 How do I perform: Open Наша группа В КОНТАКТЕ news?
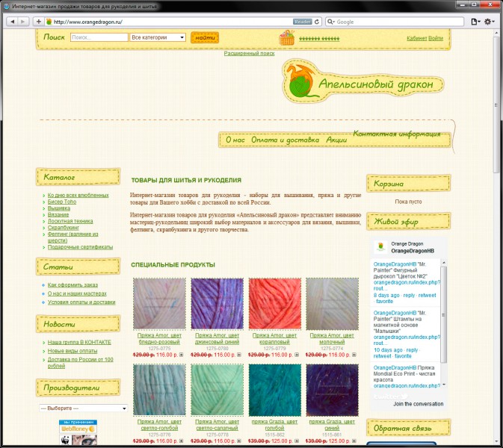[x=79, y=342]
